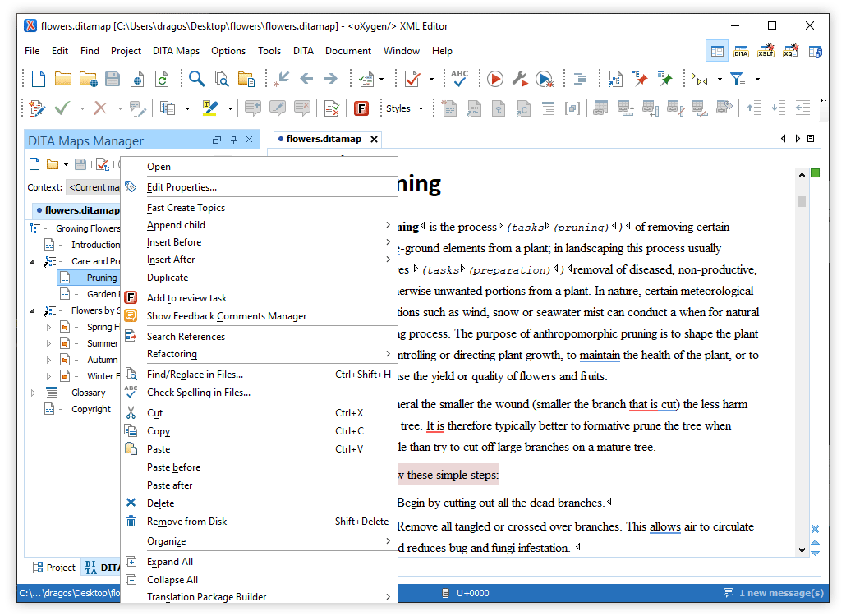Click the validate map icon in Maps Manager

[x=103, y=164]
